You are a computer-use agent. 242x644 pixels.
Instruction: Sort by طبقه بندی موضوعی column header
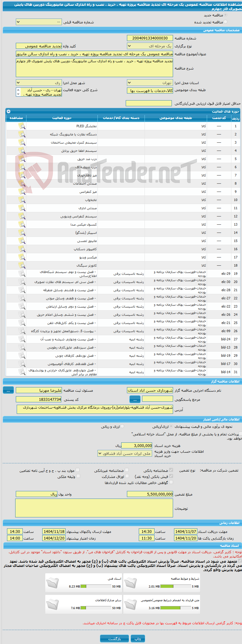[176, 118]
